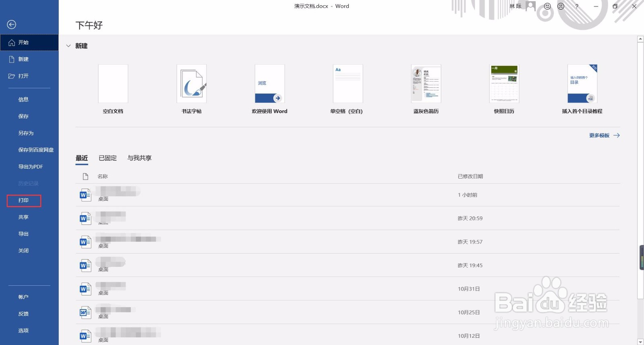Viewport: 644px width, 345px height.
Task: Open the 信息 page
Action: pos(23,100)
